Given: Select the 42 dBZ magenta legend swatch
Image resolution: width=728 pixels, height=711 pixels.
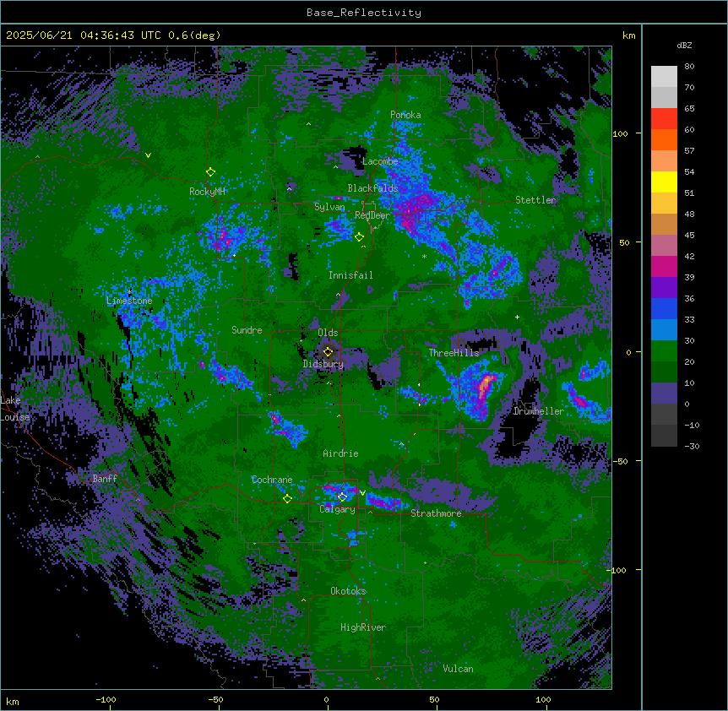Looking at the screenshot, I should coord(664,266).
